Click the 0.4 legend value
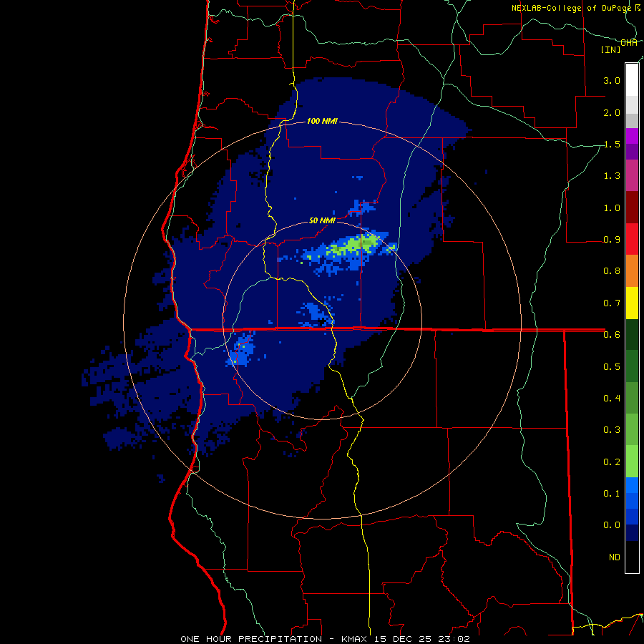Image resolution: width=644 pixels, height=644 pixels. click(612, 398)
